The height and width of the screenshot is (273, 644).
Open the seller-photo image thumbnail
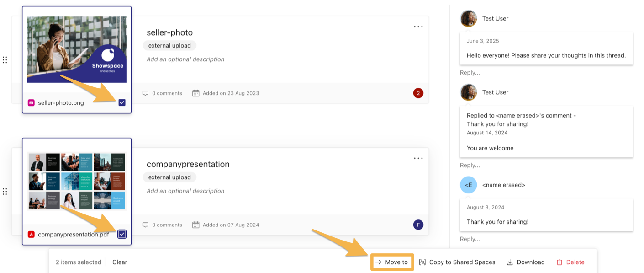tap(77, 49)
